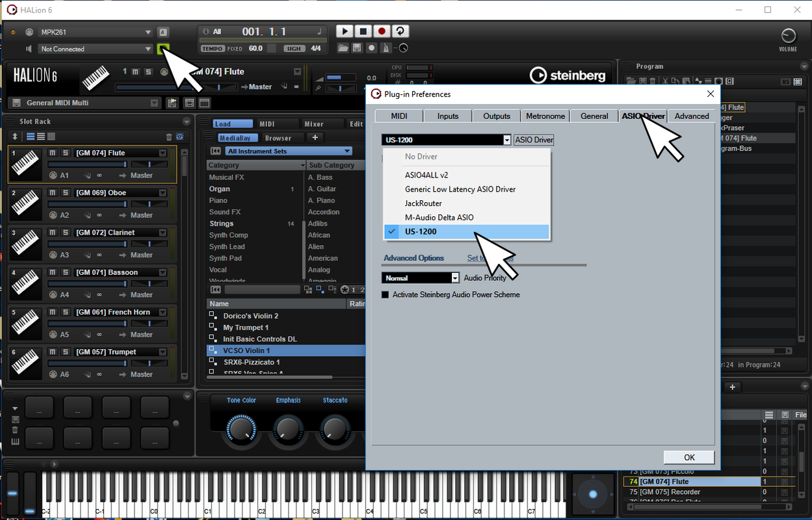Open the All Instrument Sets dropdown
Image resolution: width=812 pixels, height=520 pixels.
(x=288, y=151)
